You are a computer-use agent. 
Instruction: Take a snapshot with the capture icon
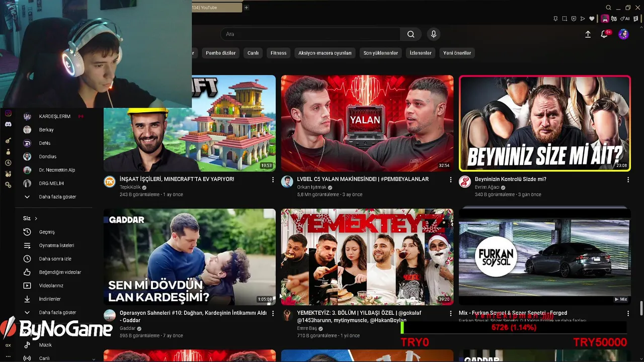(565, 19)
